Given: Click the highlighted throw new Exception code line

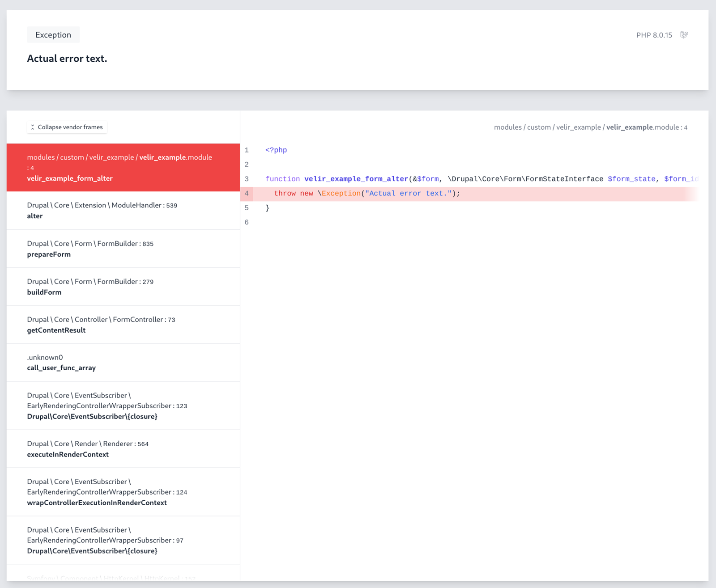Looking at the screenshot, I should 367,193.
